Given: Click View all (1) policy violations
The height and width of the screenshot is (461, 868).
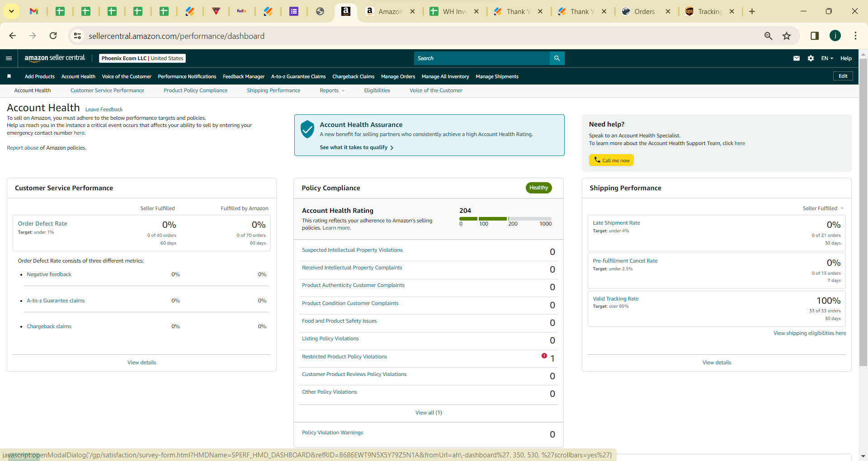Looking at the screenshot, I should (429, 413).
